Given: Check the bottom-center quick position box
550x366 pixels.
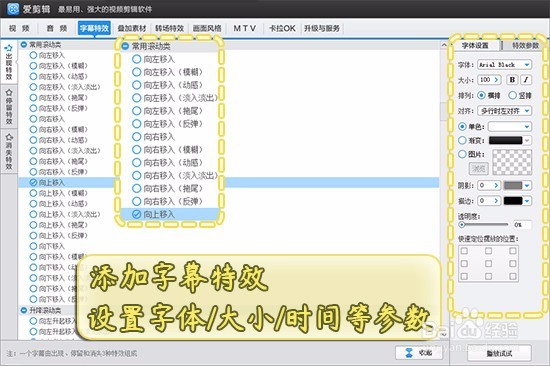Looking at the screenshot, I should click(x=488, y=277).
